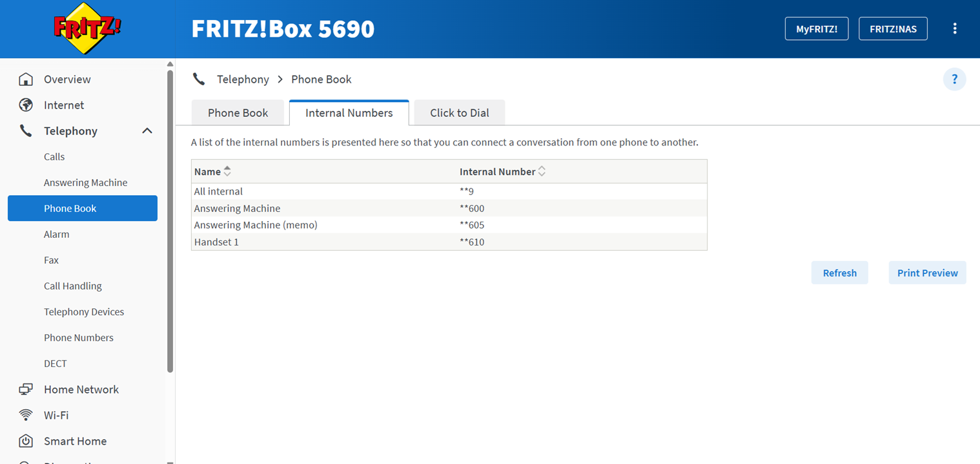Open FRITZ!NAS from the header
Screen dimensions: 980x464
pyautogui.click(x=893, y=29)
